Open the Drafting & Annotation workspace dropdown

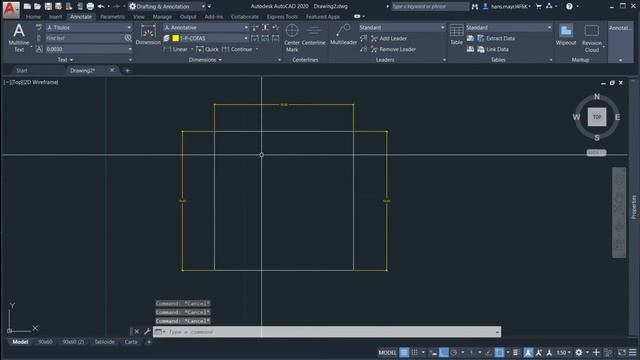click(x=167, y=6)
